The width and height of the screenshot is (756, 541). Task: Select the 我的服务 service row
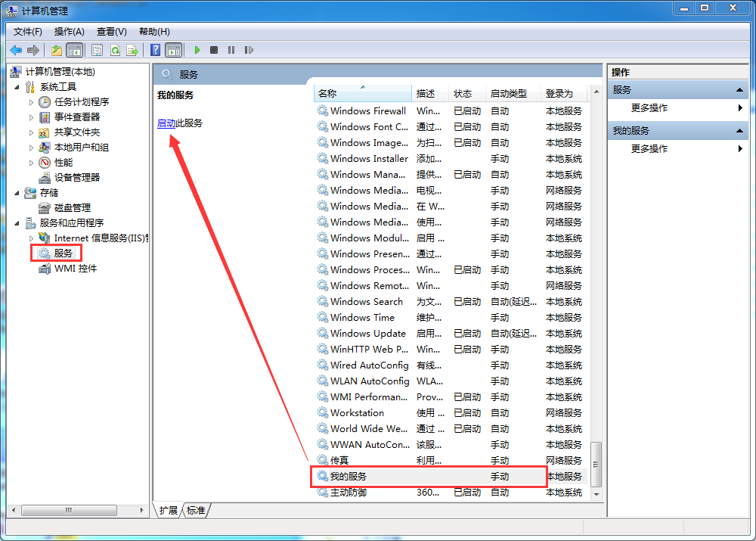pos(451,477)
